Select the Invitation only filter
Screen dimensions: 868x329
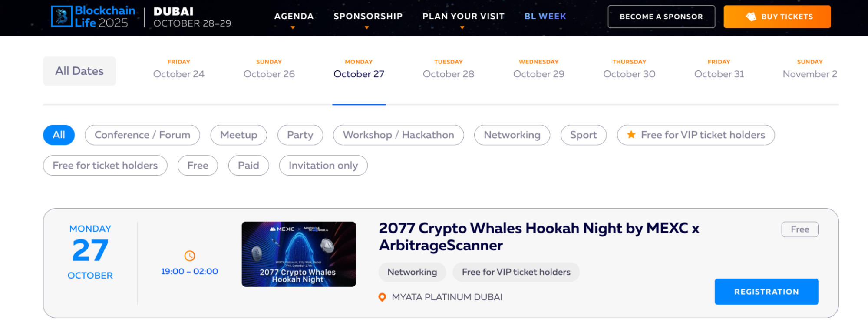(323, 165)
